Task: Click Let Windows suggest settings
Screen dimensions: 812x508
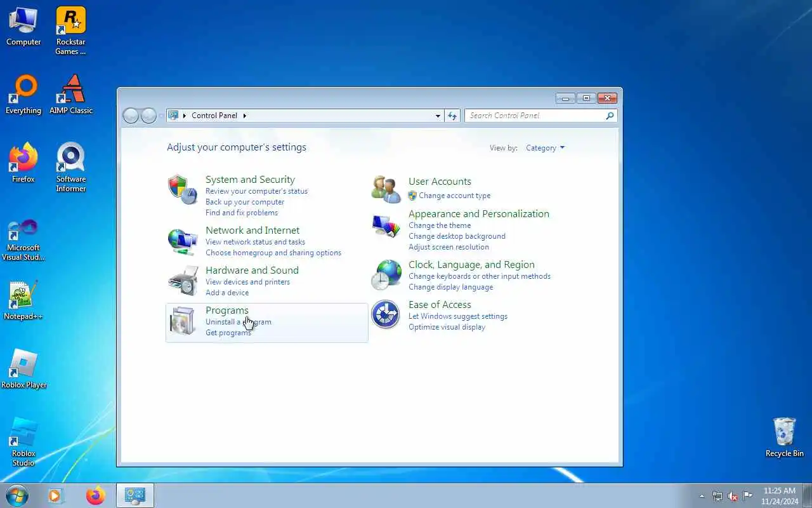Action: pos(458,316)
